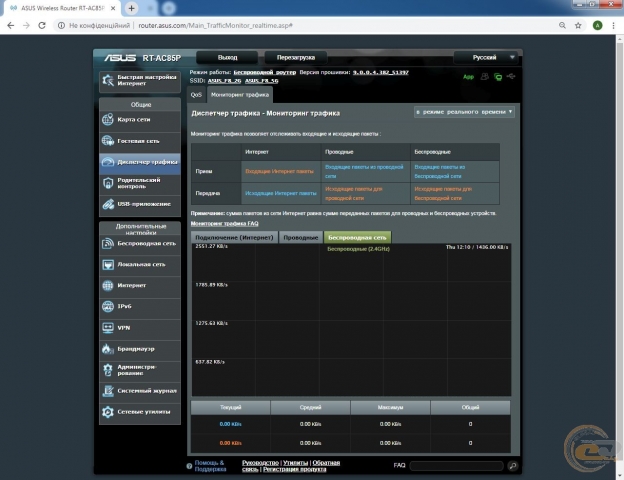The image size is (624, 480).
Task: Expand the Русский language dropdown
Action: click(x=487, y=58)
